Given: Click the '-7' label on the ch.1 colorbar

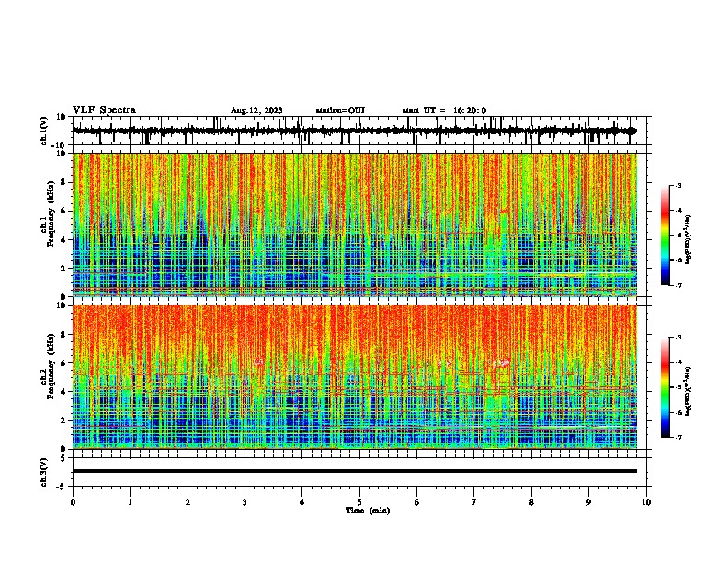Looking at the screenshot, I should (x=678, y=285).
